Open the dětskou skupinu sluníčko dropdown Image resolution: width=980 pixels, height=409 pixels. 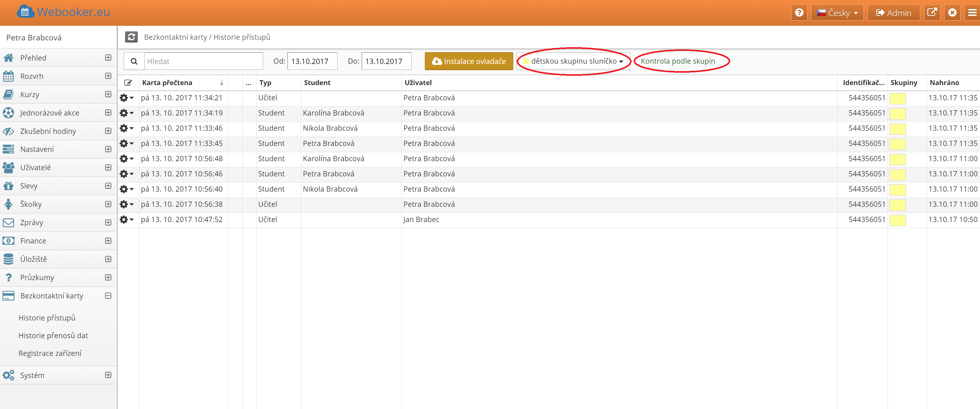(x=573, y=61)
